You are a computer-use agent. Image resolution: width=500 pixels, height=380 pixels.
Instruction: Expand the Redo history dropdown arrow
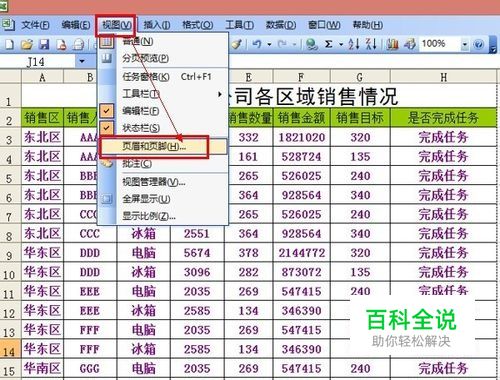(295, 44)
